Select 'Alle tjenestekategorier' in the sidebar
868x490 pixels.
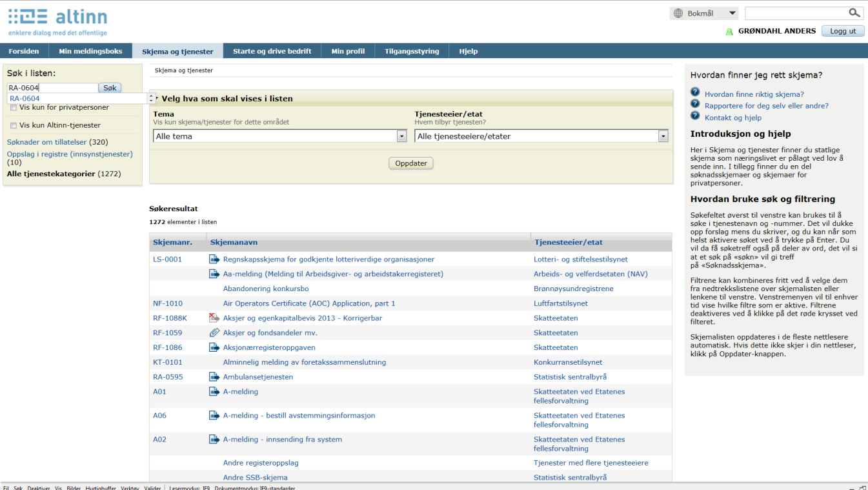point(51,174)
